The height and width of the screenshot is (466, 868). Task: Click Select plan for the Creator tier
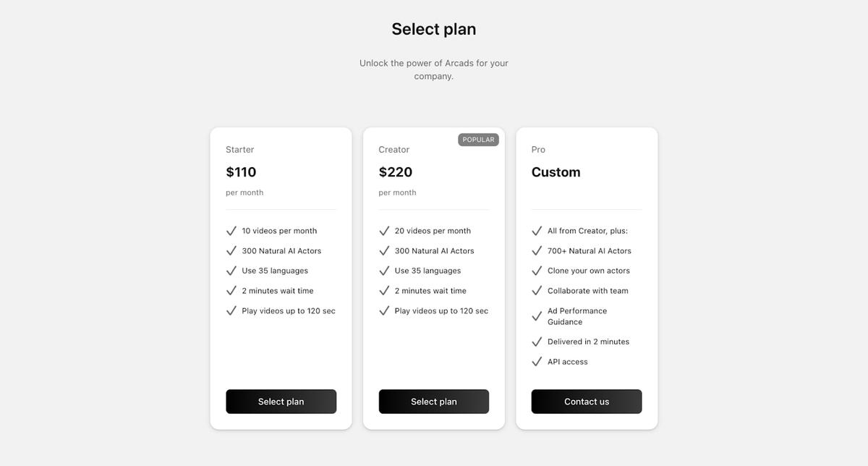pos(433,401)
